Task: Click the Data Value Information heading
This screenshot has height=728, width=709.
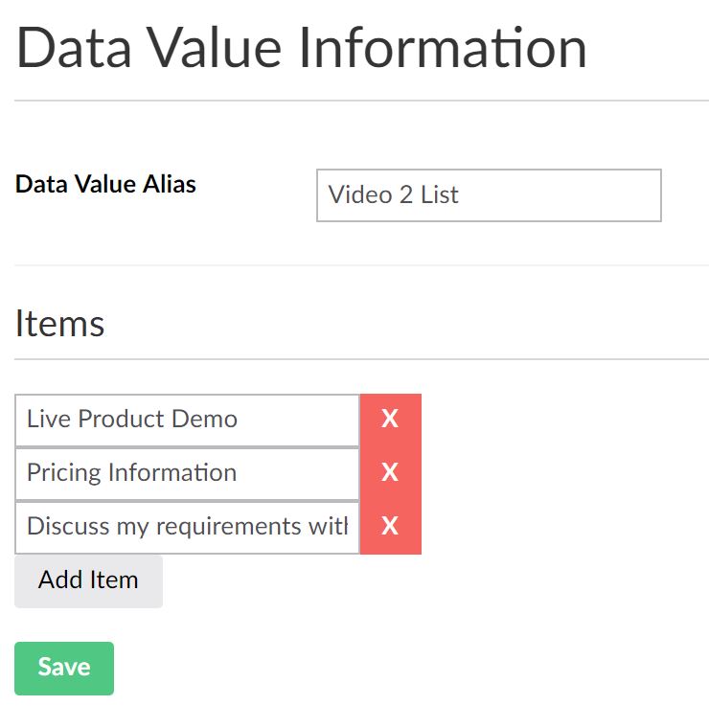Action: coord(302,48)
